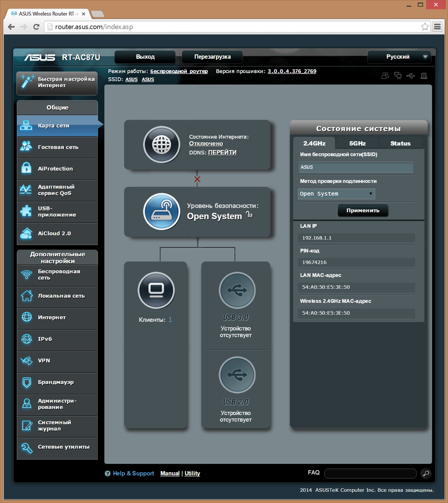448x503 pixels.
Task: Click the Internet status globe icon
Action: tap(161, 144)
